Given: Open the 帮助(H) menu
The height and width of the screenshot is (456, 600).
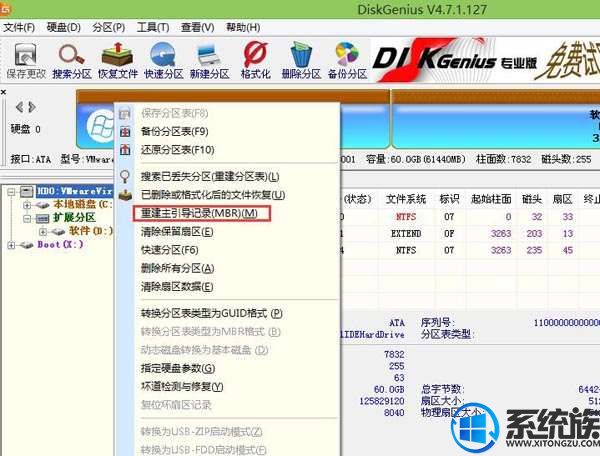Looking at the screenshot, I should (x=243, y=28).
